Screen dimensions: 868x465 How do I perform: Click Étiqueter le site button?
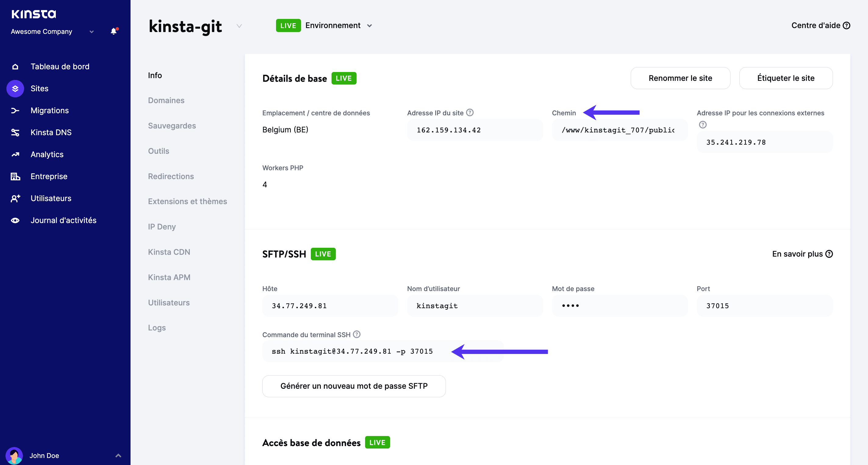click(x=786, y=78)
